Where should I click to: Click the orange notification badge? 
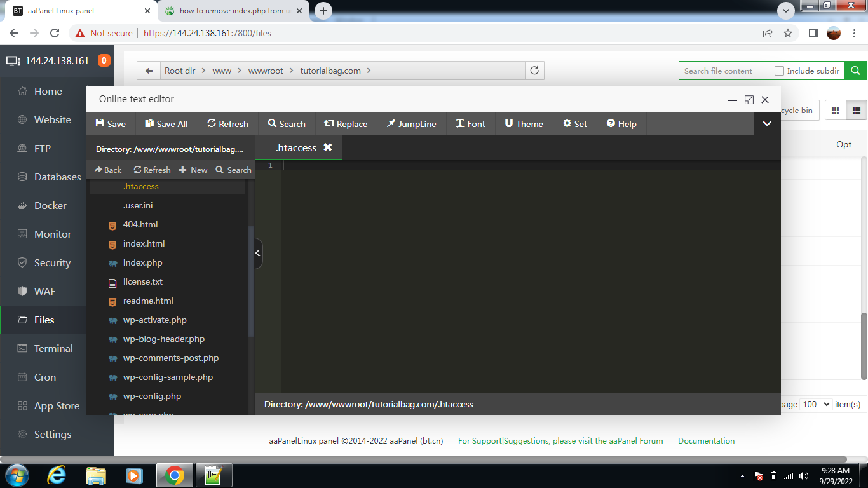(x=104, y=61)
